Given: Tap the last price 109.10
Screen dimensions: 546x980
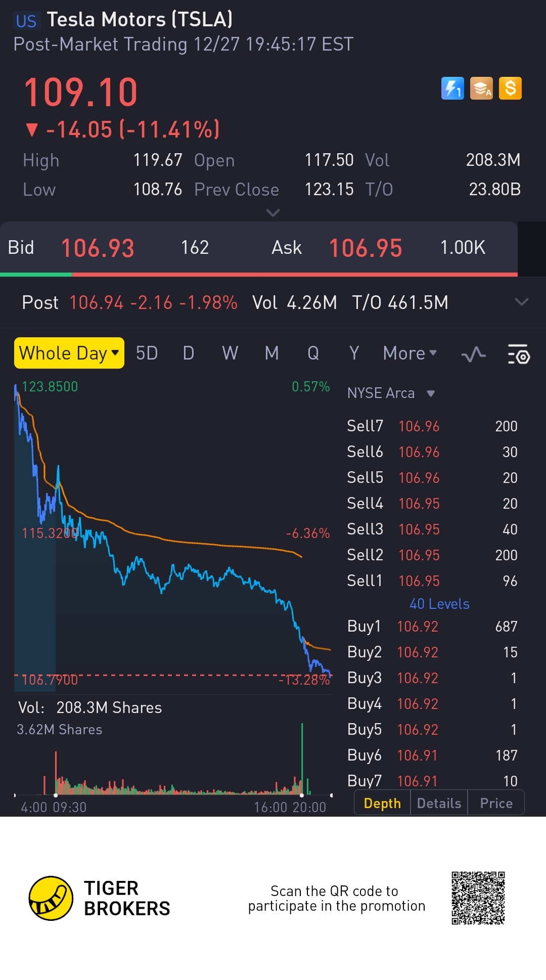Looking at the screenshot, I should pyautogui.click(x=81, y=93).
